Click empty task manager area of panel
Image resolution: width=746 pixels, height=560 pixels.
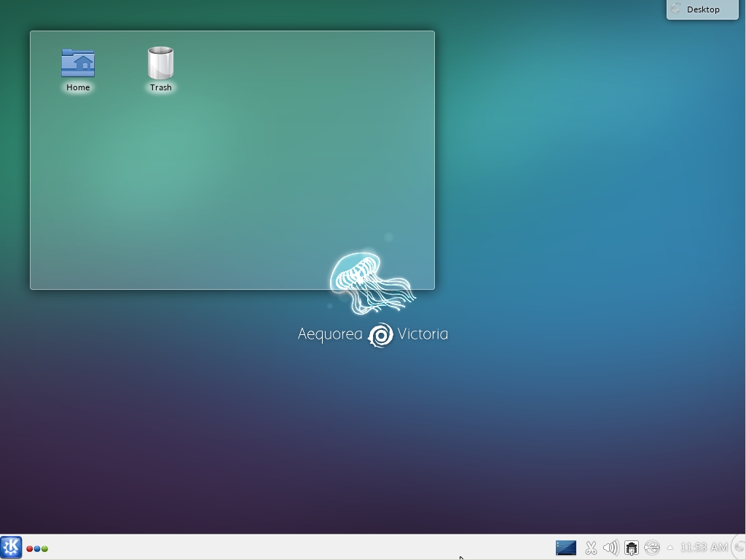291,548
